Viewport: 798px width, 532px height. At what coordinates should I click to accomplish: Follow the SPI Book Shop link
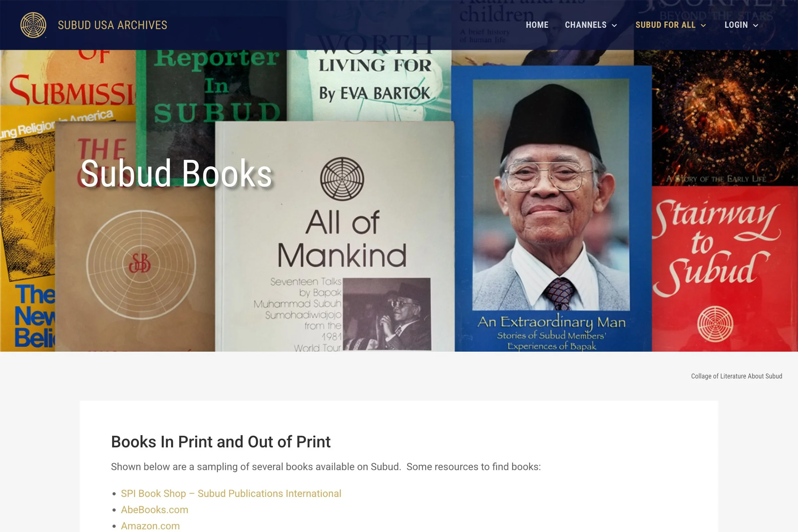(x=231, y=493)
